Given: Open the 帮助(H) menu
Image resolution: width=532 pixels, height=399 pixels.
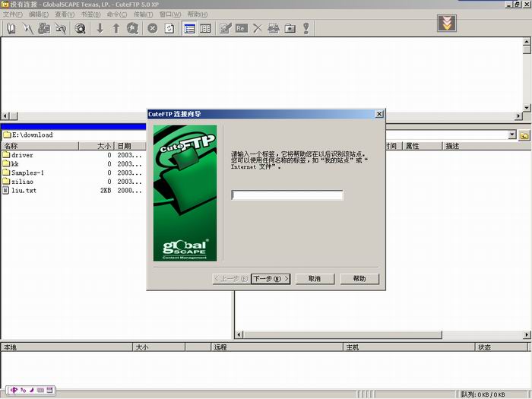Looking at the screenshot, I should [x=197, y=14].
